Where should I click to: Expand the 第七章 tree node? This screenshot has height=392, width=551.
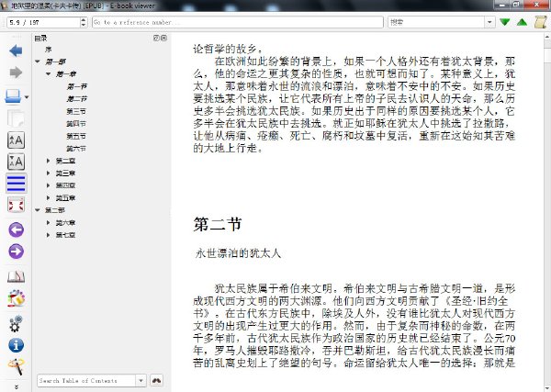(x=48, y=235)
